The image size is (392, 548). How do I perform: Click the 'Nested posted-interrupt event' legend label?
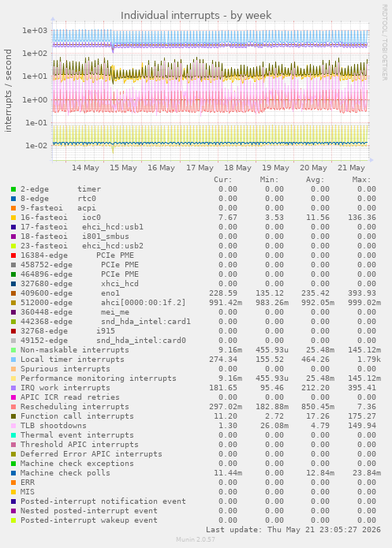pyautogui.click(x=89, y=511)
